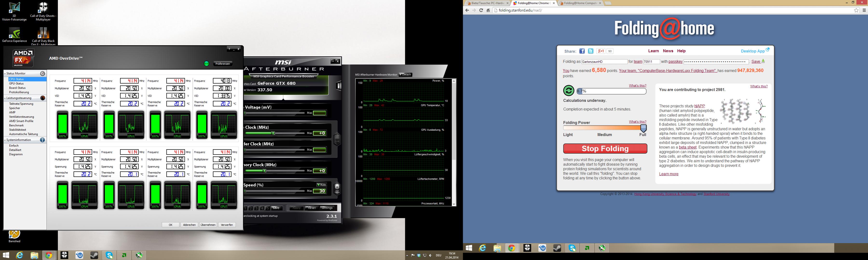The width and height of the screenshot is (868, 260).
Task: Click the Afterburner Memory Clock slider handle
Action: 265,171
